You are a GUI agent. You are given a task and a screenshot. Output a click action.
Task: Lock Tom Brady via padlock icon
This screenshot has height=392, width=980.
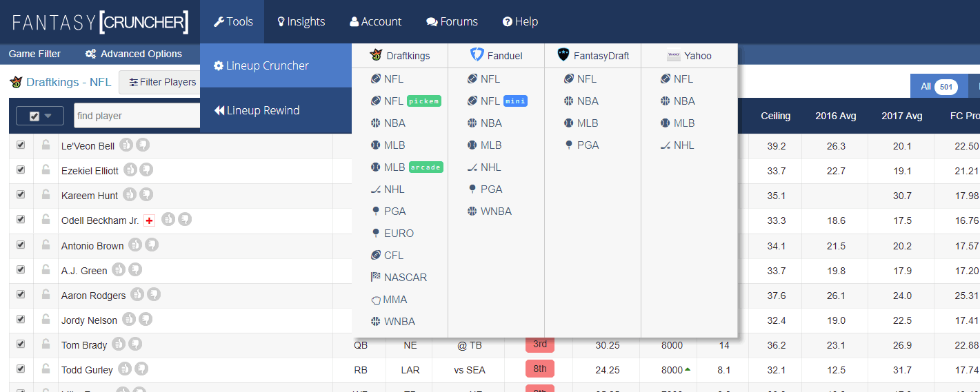click(46, 344)
